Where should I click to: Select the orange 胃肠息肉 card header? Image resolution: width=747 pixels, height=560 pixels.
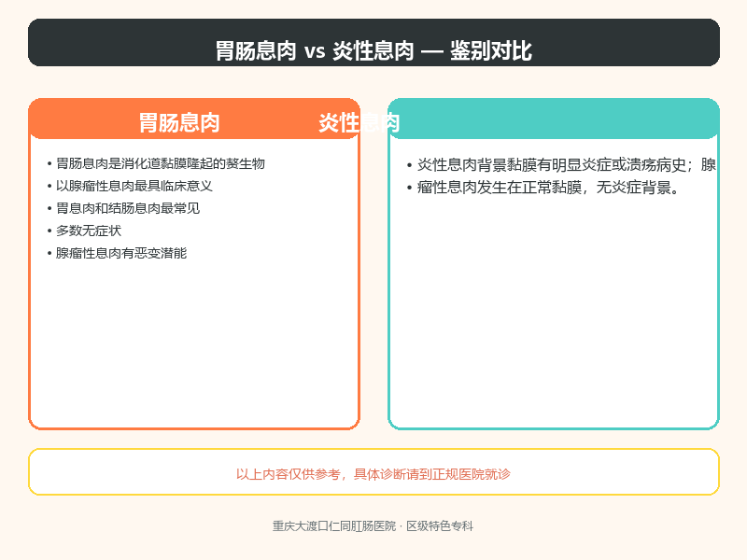point(194,119)
